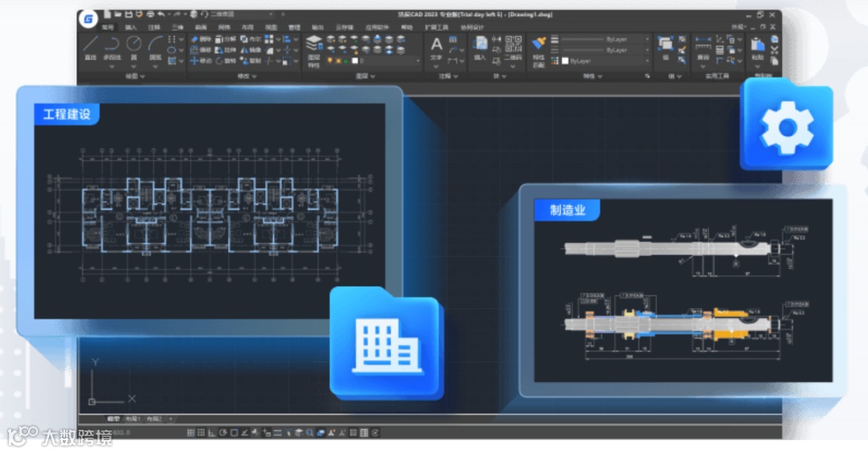Click the Ellipse tool icon
Viewport: 868px width, 453px height.
[172, 50]
